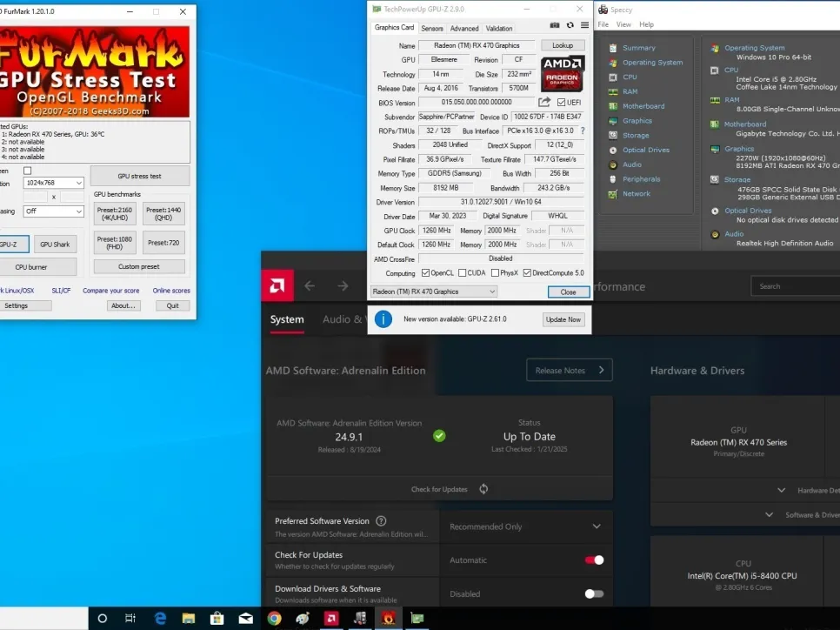Switch to Sensors tab in GPU-Z
The image size is (840, 630).
432,29
